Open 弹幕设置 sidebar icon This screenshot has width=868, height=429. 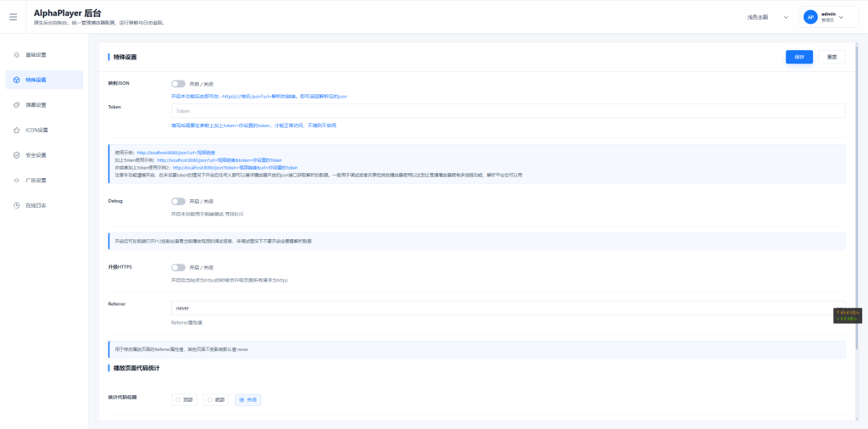coord(17,105)
